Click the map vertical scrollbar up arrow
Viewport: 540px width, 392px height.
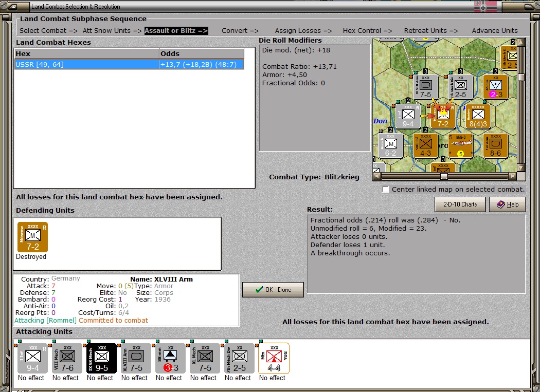tap(521, 42)
